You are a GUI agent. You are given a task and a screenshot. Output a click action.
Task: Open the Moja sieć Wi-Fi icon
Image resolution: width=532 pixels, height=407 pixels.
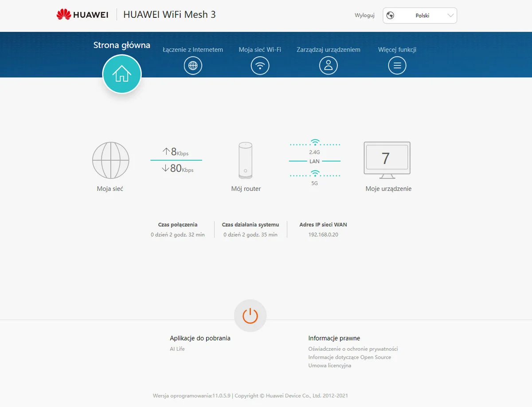tap(260, 65)
